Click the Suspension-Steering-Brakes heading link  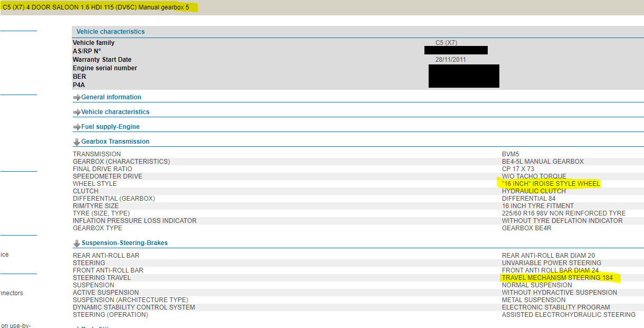(x=125, y=243)
